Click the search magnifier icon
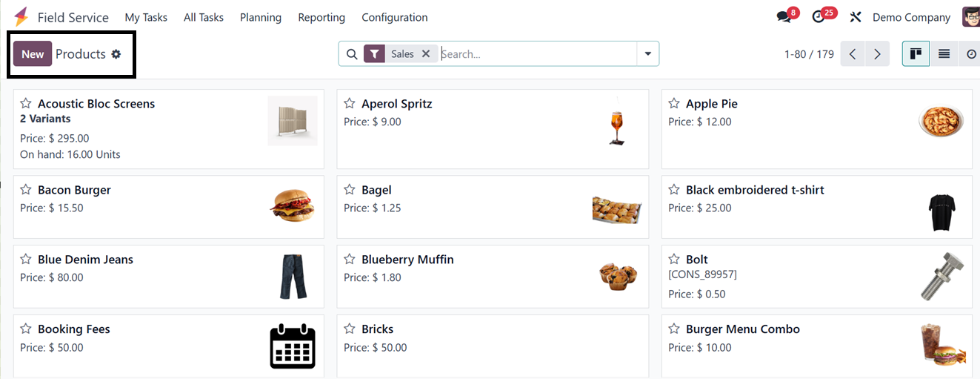Viewport: 980px width, 379px height. 352,54
